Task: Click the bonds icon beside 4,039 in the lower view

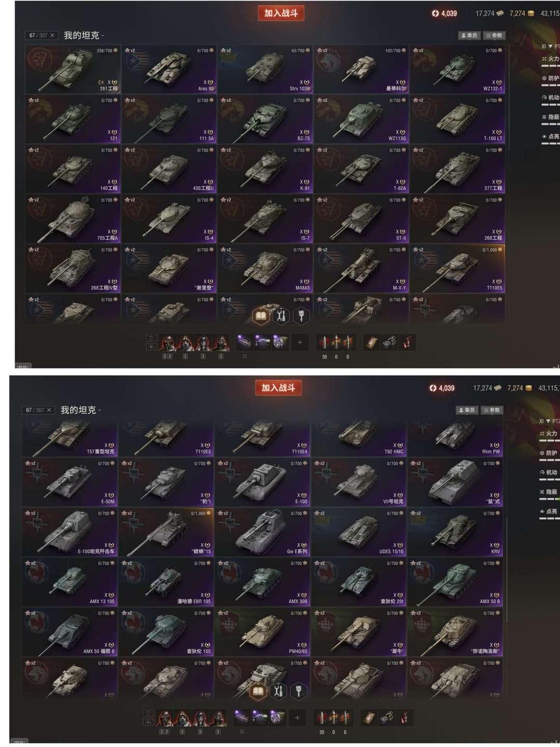Action: tap(433, 388)
